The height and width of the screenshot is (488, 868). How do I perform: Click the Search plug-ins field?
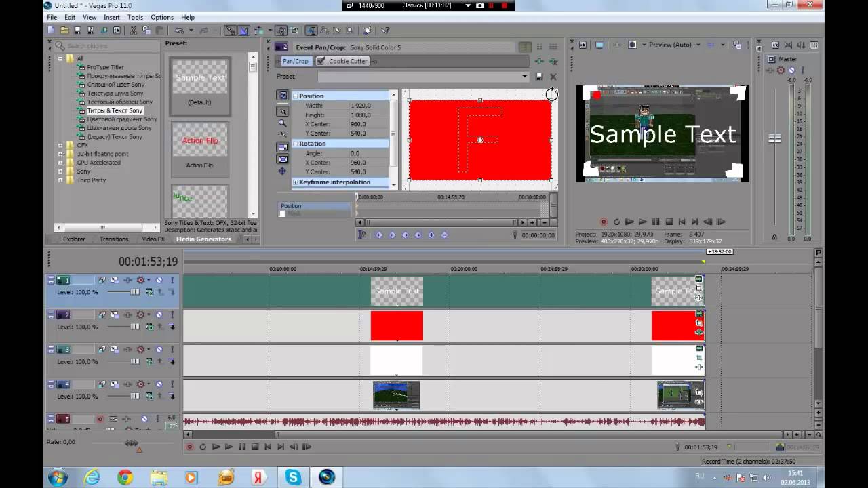108,46
